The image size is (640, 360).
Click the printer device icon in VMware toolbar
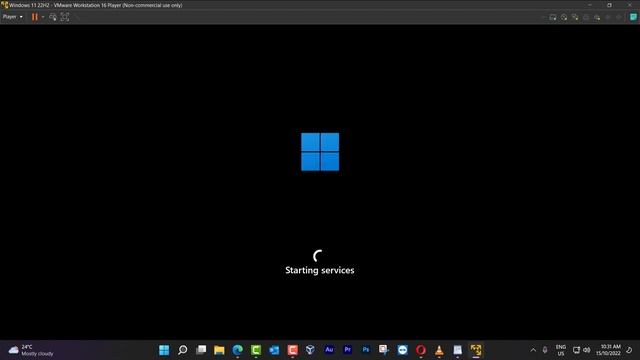pyautogui.click(x=586, y=17)
